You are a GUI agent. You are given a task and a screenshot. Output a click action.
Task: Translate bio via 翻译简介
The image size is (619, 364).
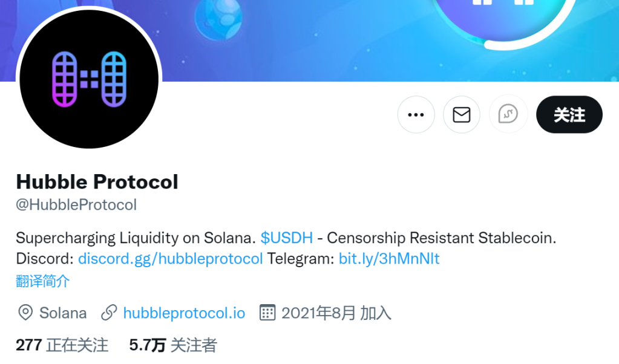[42, 281]
